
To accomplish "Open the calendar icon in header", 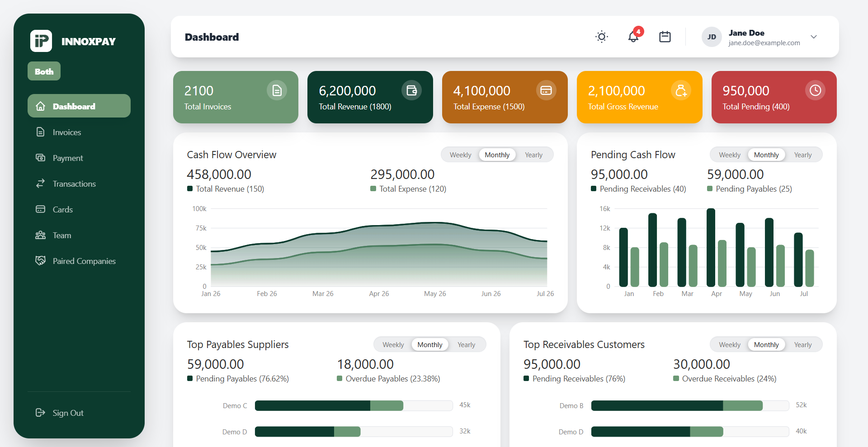I will pos(665,37).
